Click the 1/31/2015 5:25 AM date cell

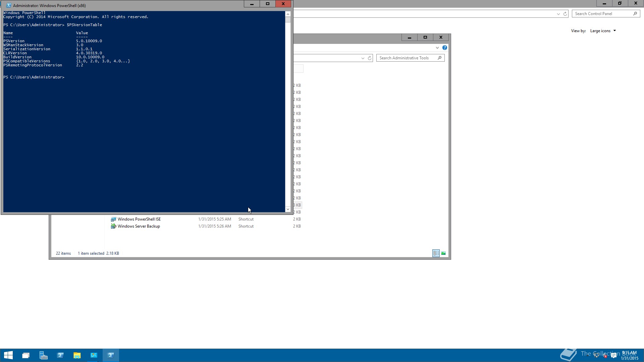215,219
